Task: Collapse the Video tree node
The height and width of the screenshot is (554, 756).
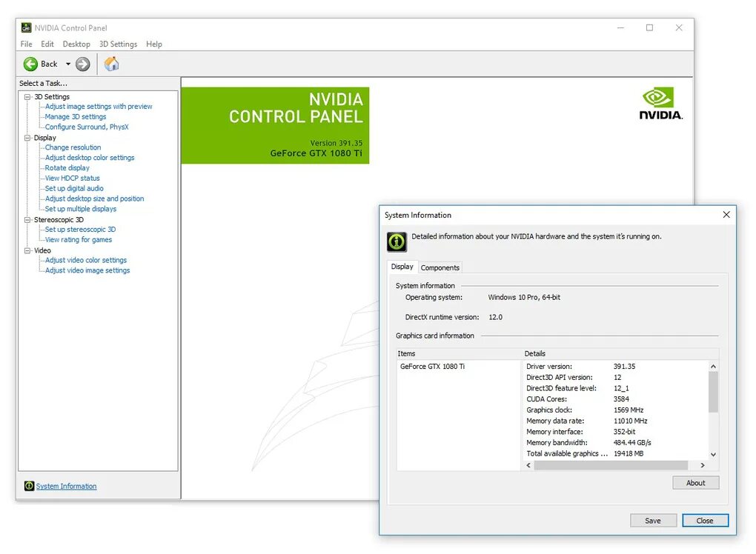Action: pos(27,250)
